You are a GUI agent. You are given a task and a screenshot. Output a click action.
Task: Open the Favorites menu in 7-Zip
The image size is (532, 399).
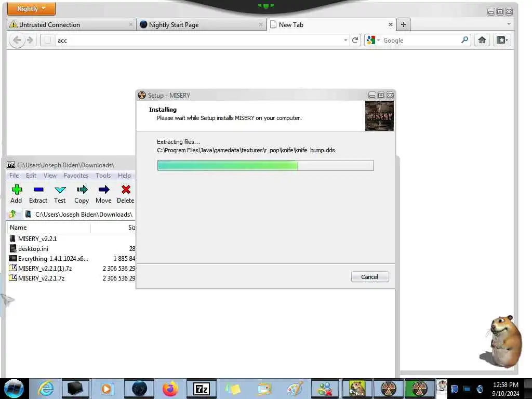coord(76,176)
